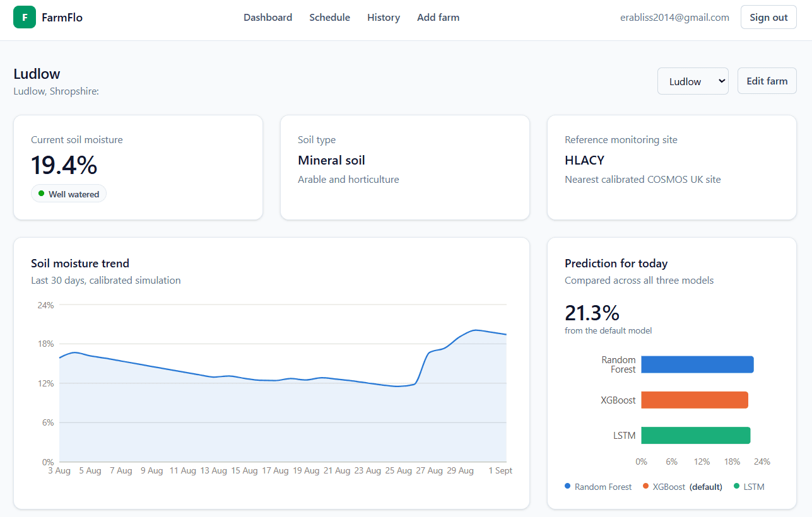Image resolution: width=812 pixels, height=517 pixels.
Task: Click the 21.3% prediction value
Action: [x=592, y=313]
